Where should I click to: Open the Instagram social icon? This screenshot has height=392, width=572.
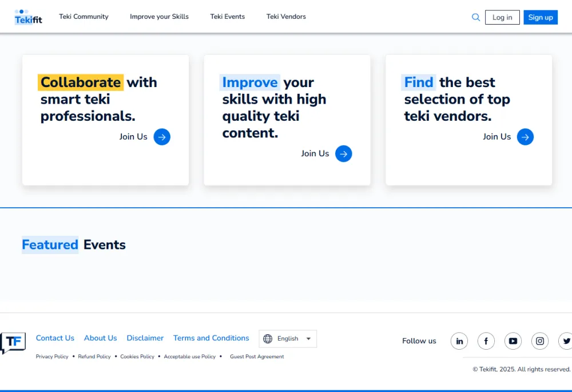[x=540, y=341]
